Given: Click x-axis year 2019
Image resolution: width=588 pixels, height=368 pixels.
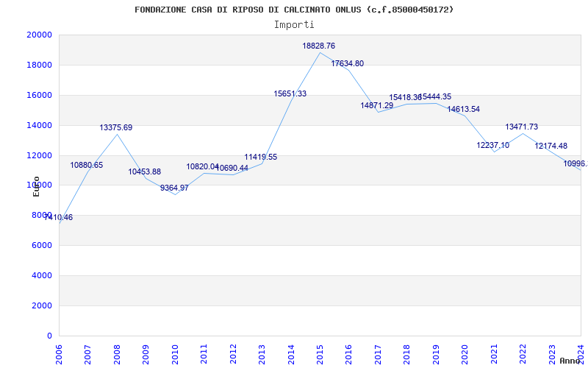Looking at the screenshot, I should [436, 355].
